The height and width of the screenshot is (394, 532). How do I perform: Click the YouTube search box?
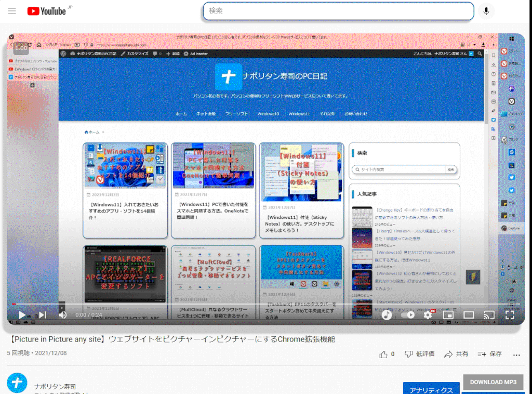338,11
